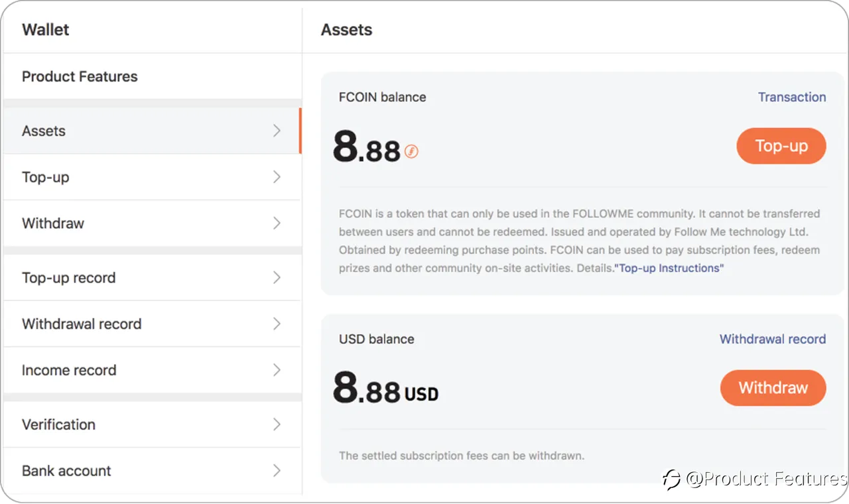This screenshot has height=504, width=849.
Task: Click the Product Features heading
Action: pos(80,76)
